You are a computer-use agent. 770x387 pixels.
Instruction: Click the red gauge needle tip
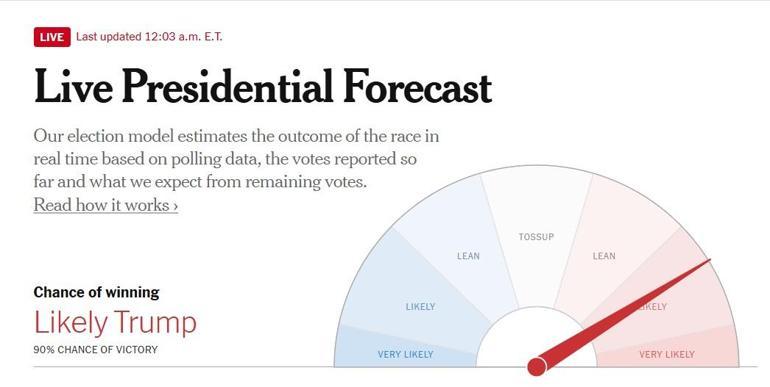point(707,261)
